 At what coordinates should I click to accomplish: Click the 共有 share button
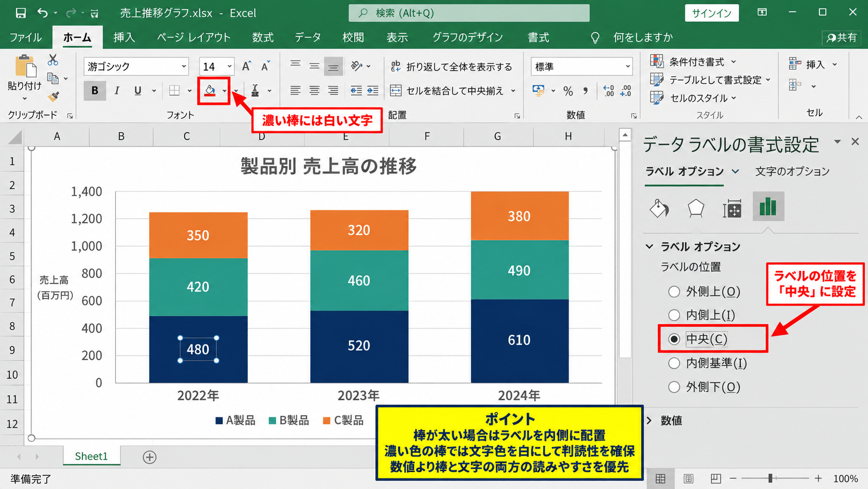click(842, 37)
